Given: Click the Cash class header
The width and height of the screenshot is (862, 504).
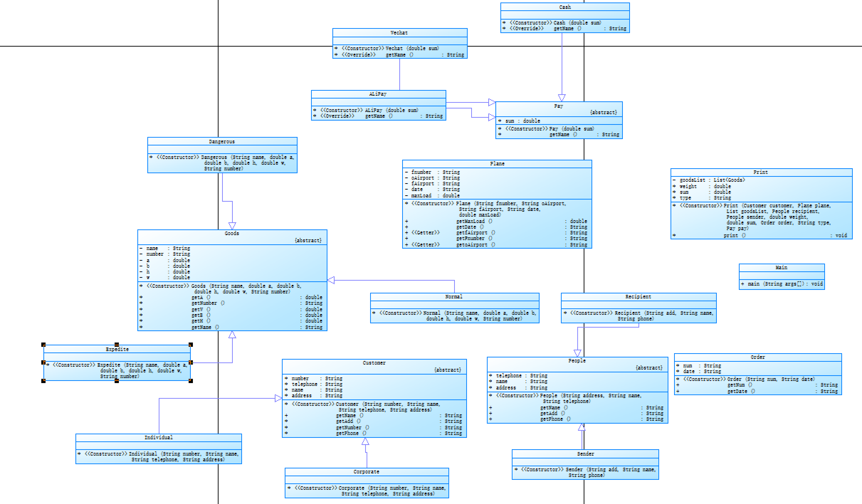Looking at the screenshot, I should 565,7.
